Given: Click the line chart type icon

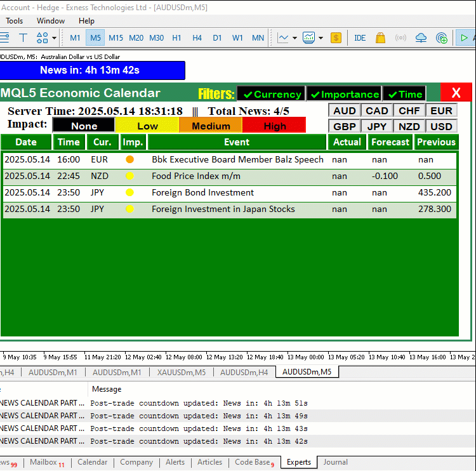Looking at the screenshot, I should (x=283, y=38).
